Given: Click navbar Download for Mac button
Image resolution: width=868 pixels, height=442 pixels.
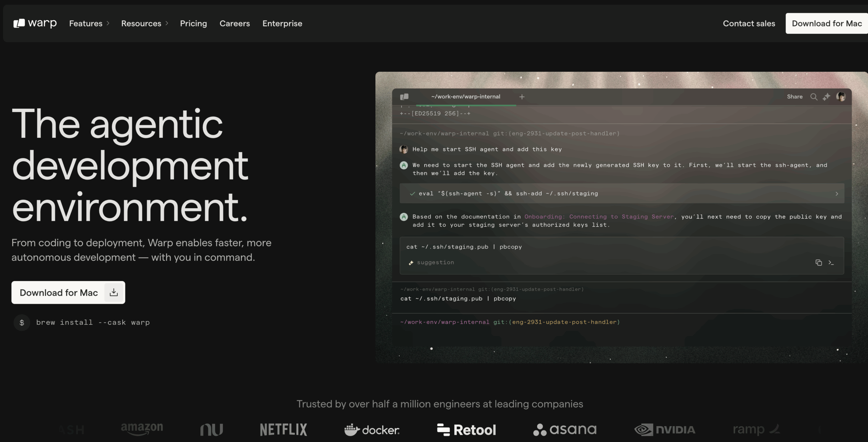Looking at the screenshot, I should point(827,23).
